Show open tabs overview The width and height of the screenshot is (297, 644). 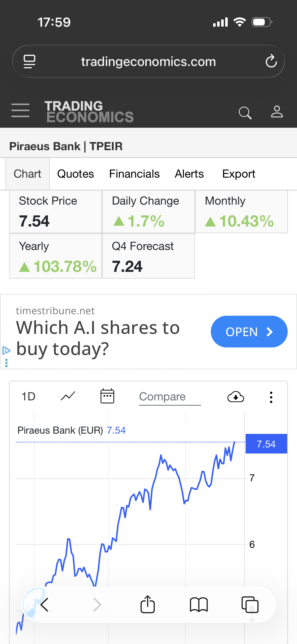tap(250, 604)
